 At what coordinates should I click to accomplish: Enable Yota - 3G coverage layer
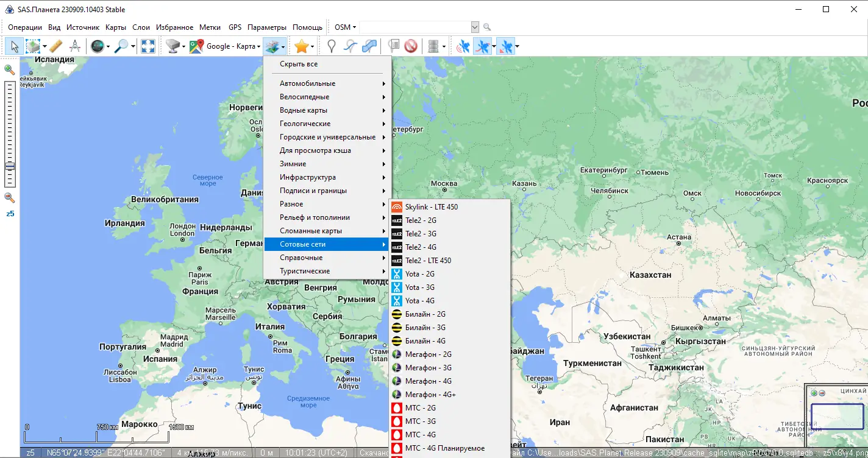(450, 287)
